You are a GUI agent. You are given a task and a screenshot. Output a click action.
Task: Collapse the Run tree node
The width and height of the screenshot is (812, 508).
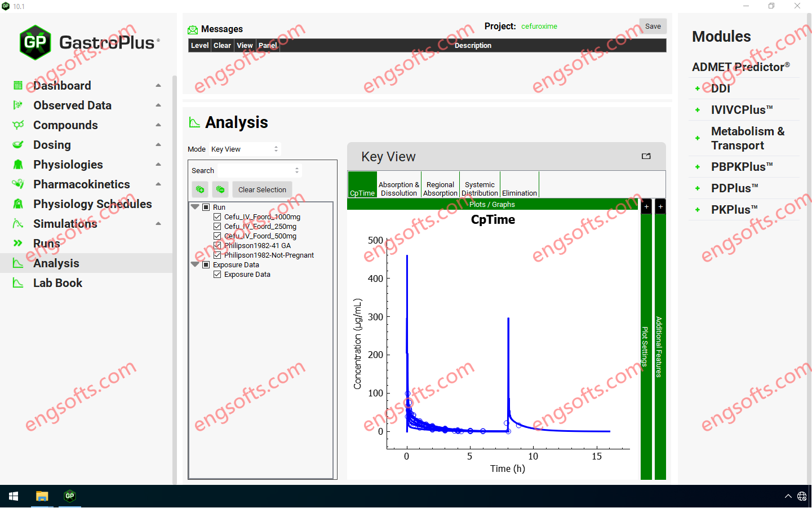tap(195, 207)
